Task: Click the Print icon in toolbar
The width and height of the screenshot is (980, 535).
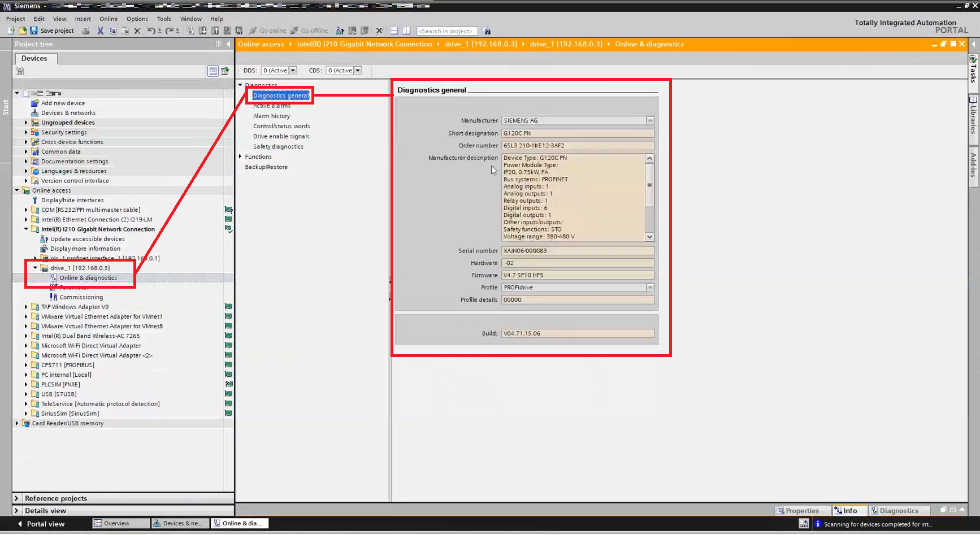Action: pyautogui.click(x=86, y=31)
